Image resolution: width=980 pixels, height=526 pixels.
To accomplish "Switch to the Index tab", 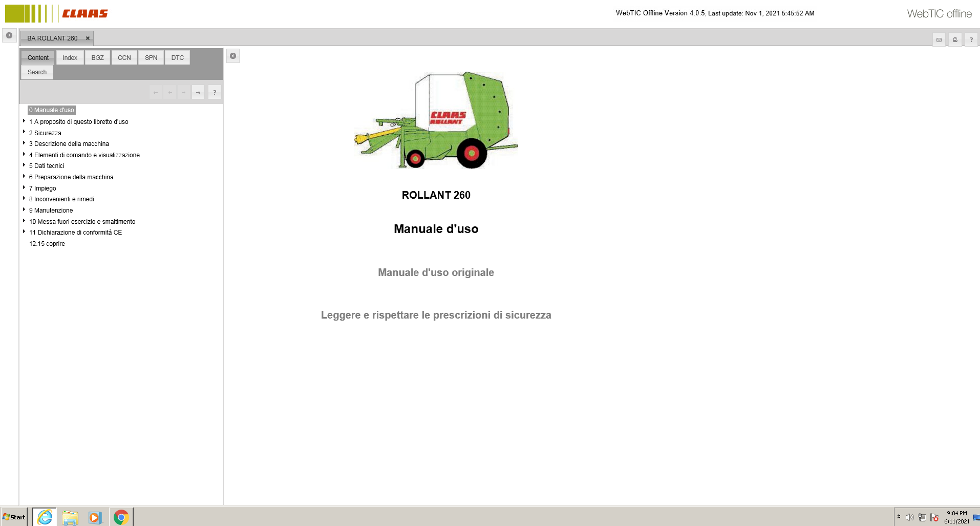I will (70, 58).
